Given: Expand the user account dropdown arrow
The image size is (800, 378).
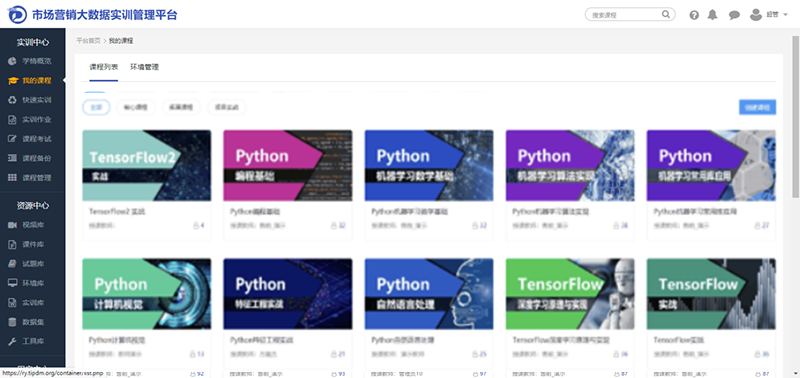Looking at the screenshot, I should coord(785,15).
